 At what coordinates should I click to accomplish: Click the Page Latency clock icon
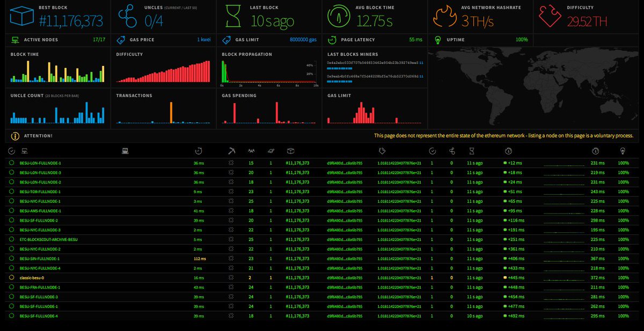click(332, 40)
